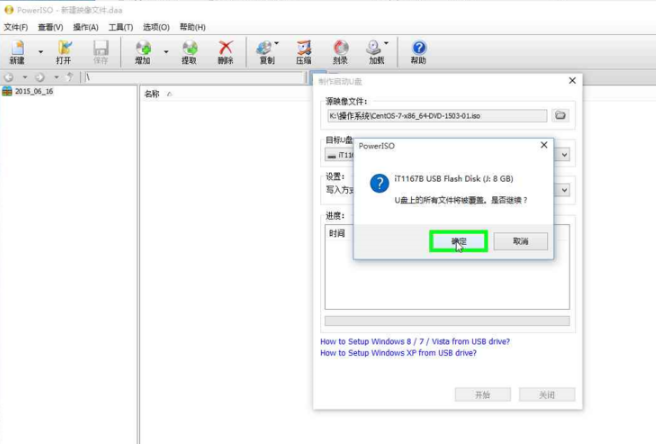Open the dropdown arrow beside 新建
The image size is (656, 444).
click(41, 51)
